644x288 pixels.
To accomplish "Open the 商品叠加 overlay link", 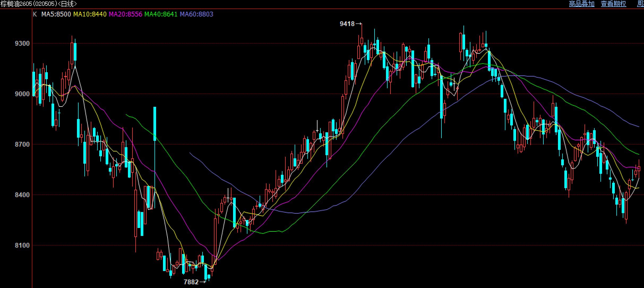I will point(582,4).
